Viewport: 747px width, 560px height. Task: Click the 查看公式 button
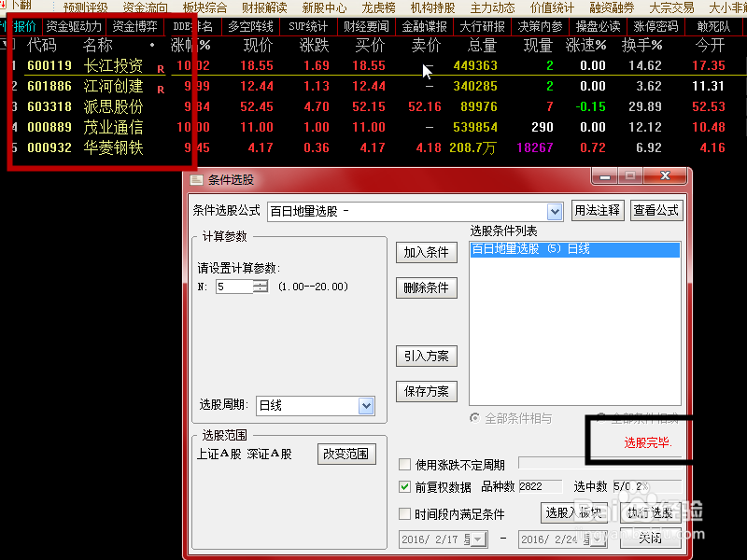tap(655, 210)
